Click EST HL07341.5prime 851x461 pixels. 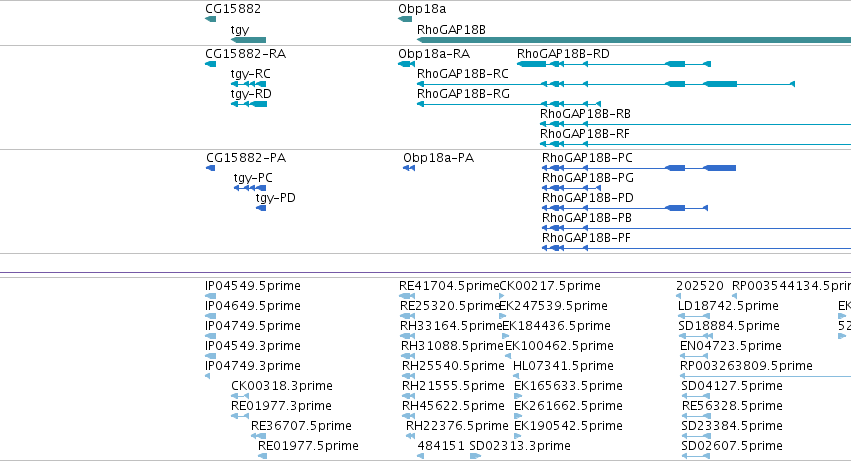click(563, 367)
